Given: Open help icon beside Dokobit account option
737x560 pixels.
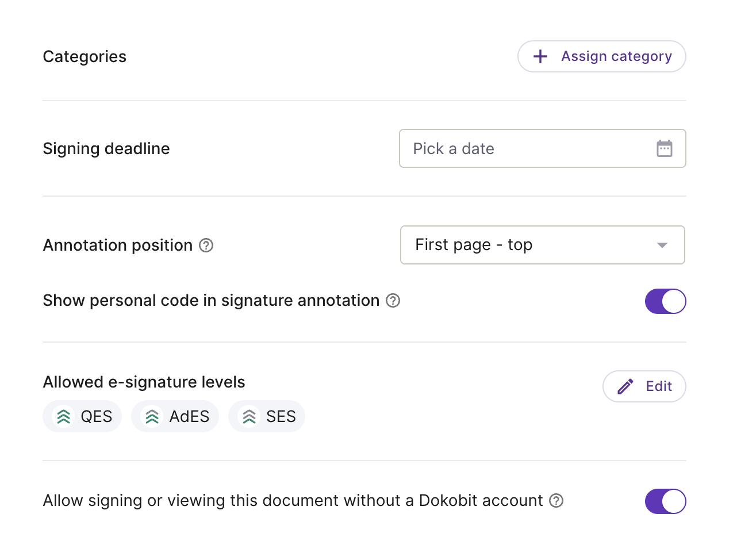Looking at the screenshot, I should point(556,501).
